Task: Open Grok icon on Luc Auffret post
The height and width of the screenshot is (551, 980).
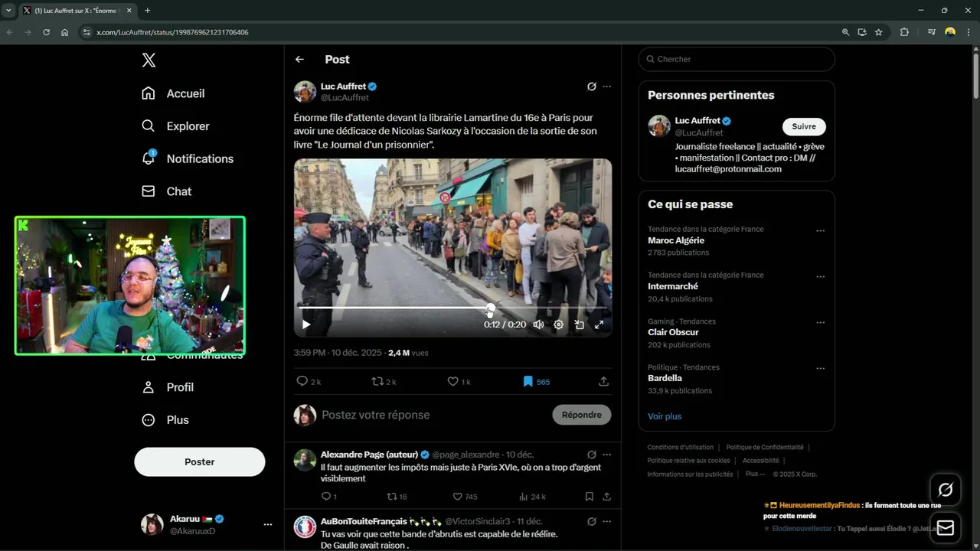Action: [x=591, y=86]
